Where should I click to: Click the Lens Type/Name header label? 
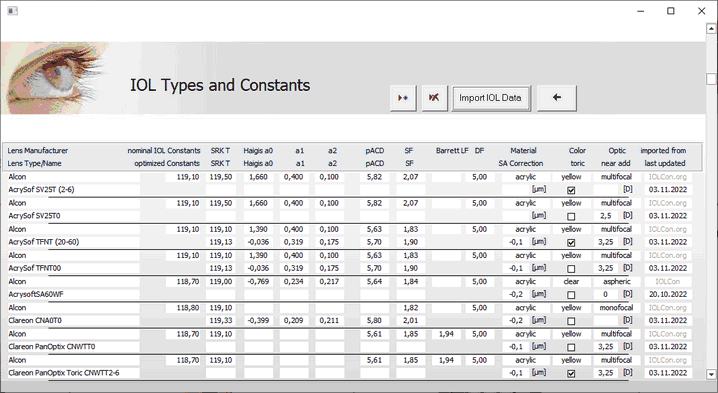(34, 163)
